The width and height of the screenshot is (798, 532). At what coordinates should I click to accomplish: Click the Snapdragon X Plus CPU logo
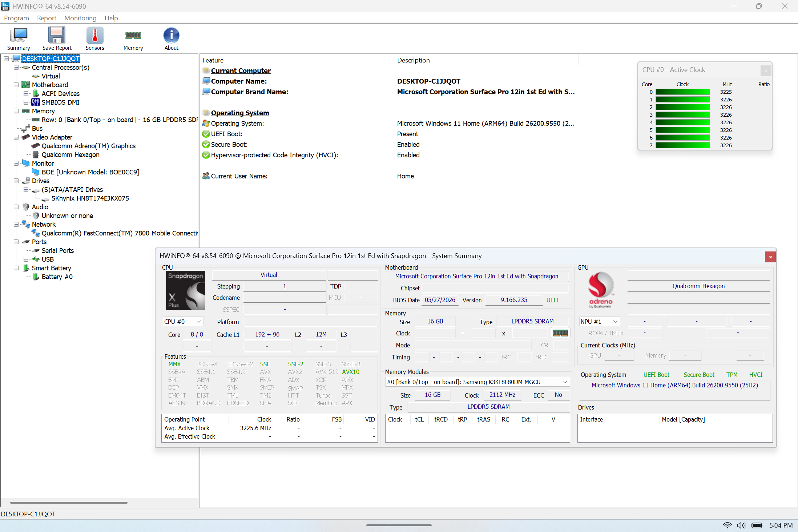[186, 290]
